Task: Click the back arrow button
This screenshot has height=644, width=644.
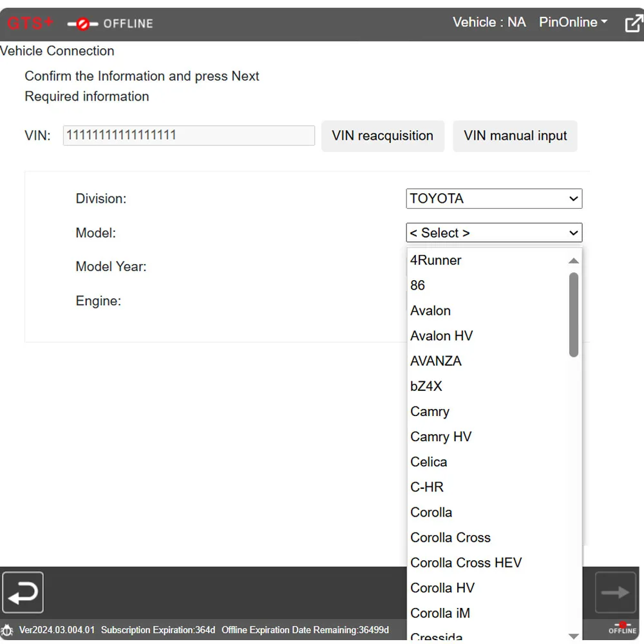Action: click(x=23, y=592)
